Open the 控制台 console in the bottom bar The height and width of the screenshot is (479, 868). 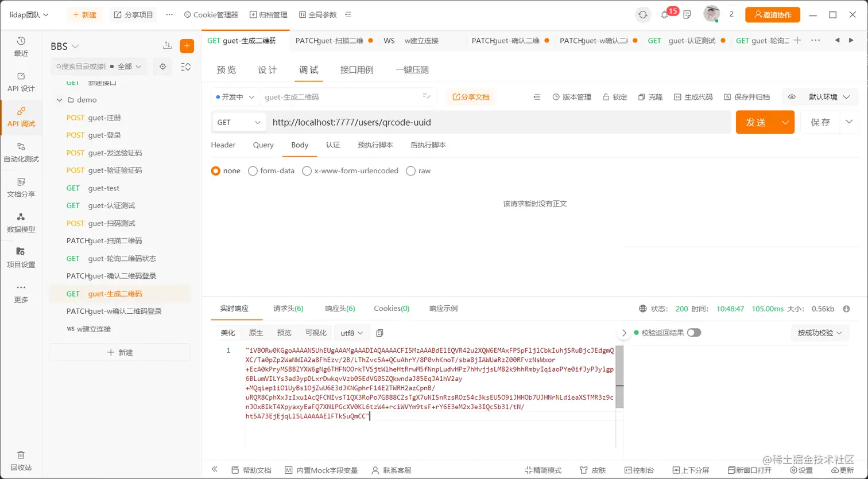[x=639, y=470]
